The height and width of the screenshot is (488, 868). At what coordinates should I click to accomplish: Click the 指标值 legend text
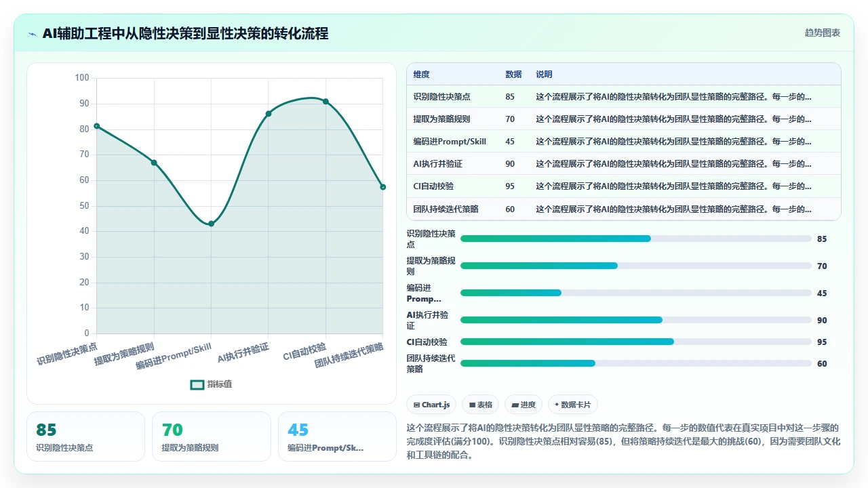[x=220, y=384]
